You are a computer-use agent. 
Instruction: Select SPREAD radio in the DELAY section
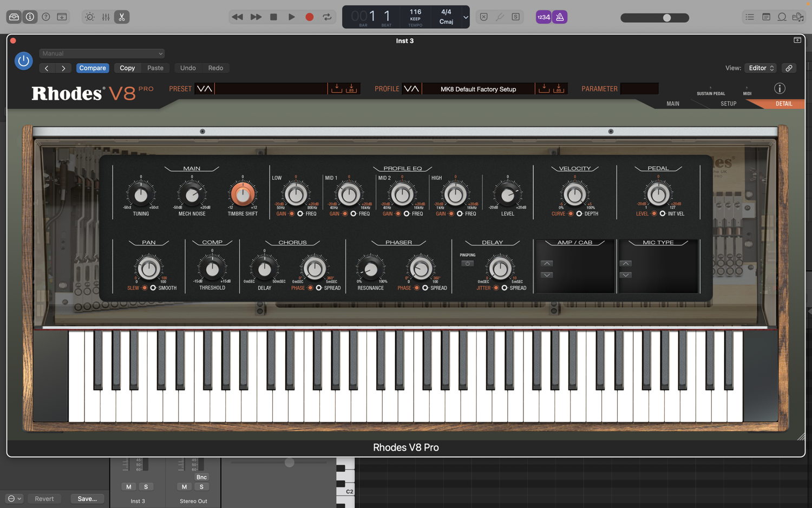point(505,288)
